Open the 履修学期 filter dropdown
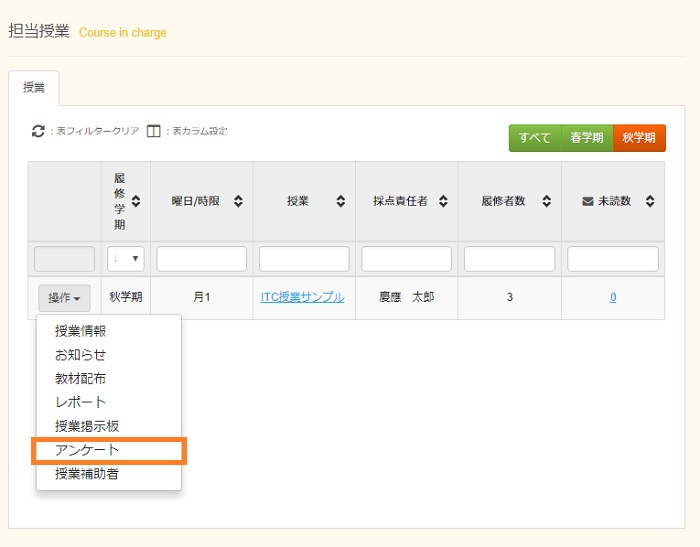This screenshot has width=700, height=547. coord(126,259)
